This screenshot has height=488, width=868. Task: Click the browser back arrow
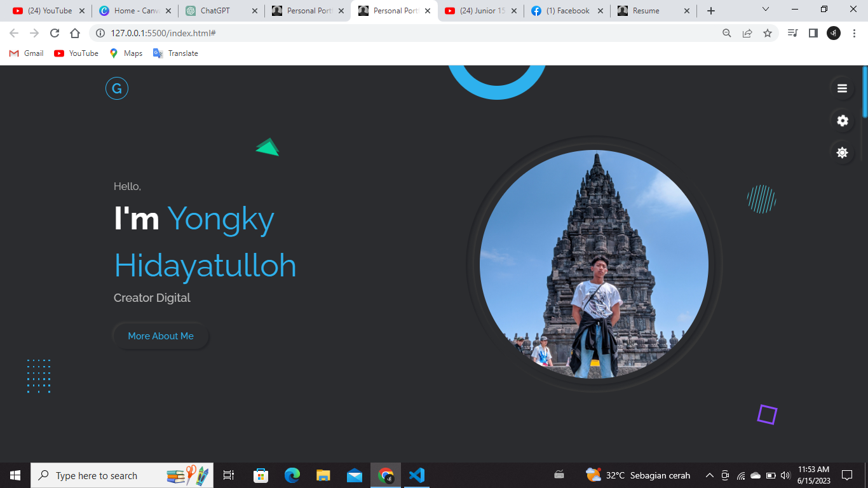click(13, 33)
